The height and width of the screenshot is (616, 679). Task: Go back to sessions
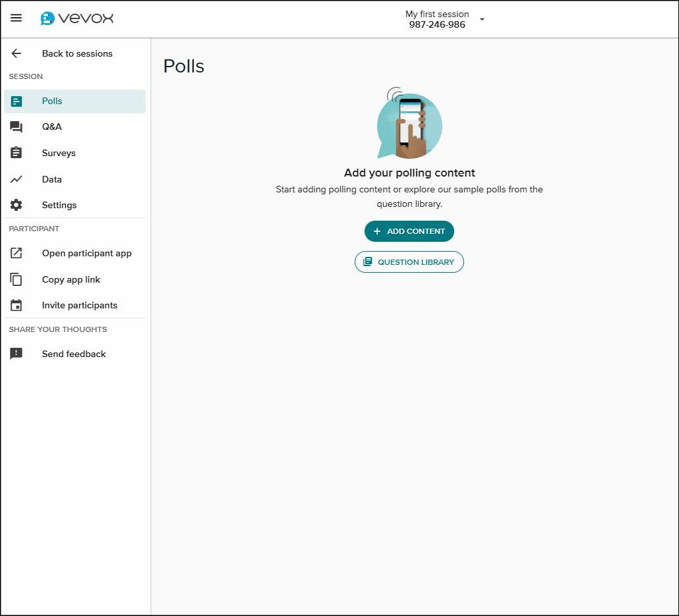77,53
